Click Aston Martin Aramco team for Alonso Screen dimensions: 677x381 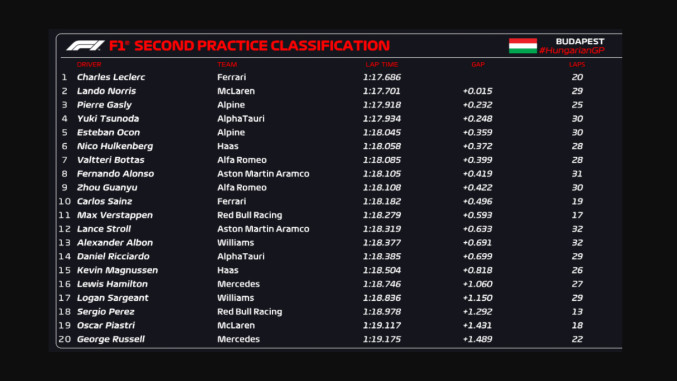pos(263,174)
